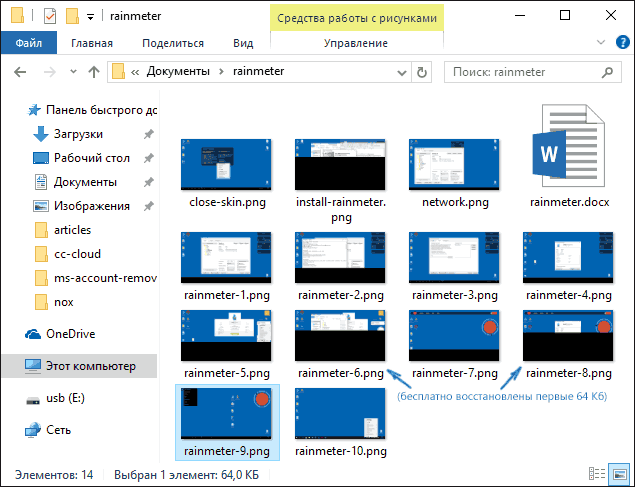Switch to the Вид tab
The width and height of the screenshot is (635, 487).
pos(243,43)
